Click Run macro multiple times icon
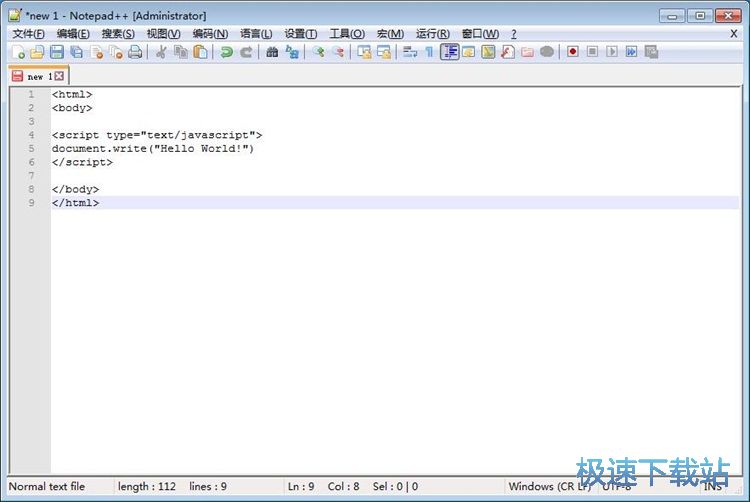750x502 pixels. click(x=631, y=52)
